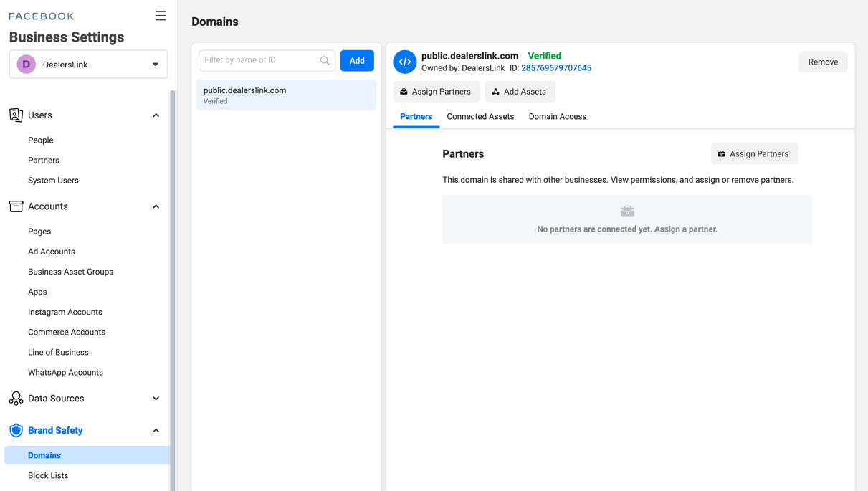Click the Add Assets button
The height and width of the screenshot is (491, 868).
click(x=520, y=92)
